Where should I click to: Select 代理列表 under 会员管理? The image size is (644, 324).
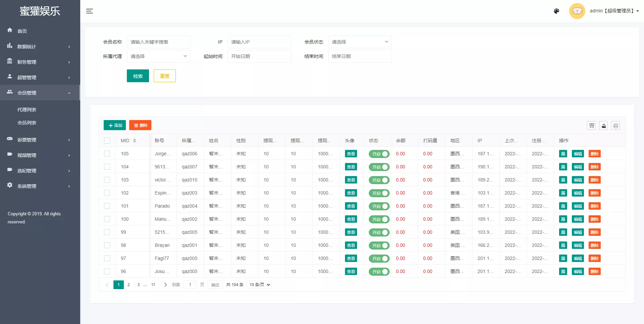(x=27, y=109)
